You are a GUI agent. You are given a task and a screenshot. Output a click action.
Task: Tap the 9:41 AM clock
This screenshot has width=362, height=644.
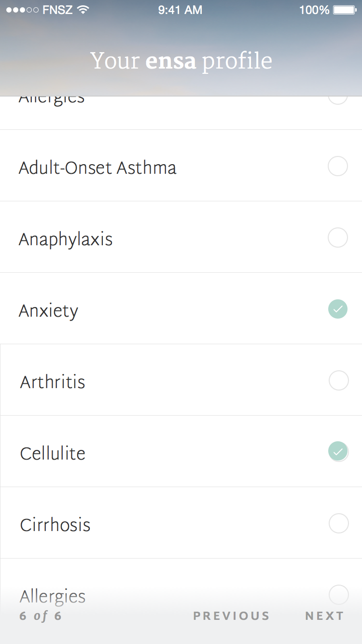click(180, 10)
